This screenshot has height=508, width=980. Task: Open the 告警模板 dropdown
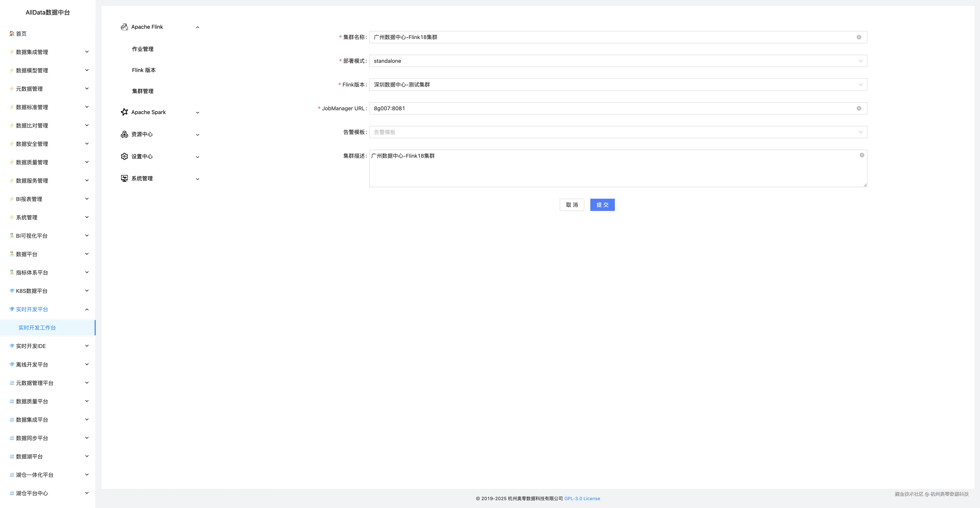618,132
